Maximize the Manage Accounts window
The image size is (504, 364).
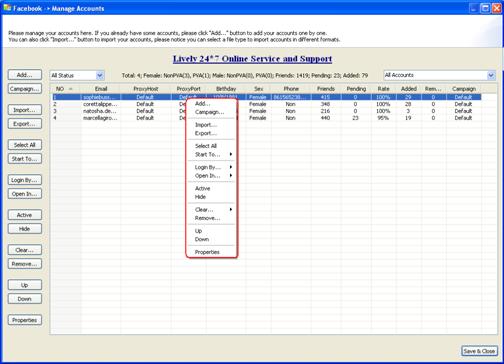point(485,8)
